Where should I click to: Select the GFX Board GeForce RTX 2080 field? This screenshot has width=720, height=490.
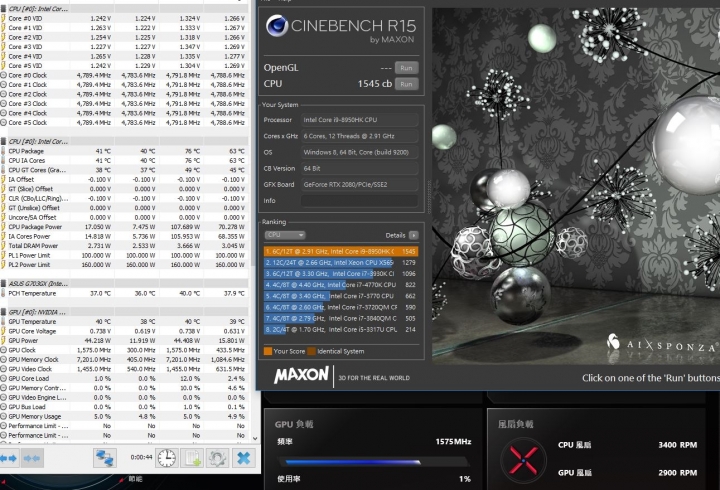(360, 185)
